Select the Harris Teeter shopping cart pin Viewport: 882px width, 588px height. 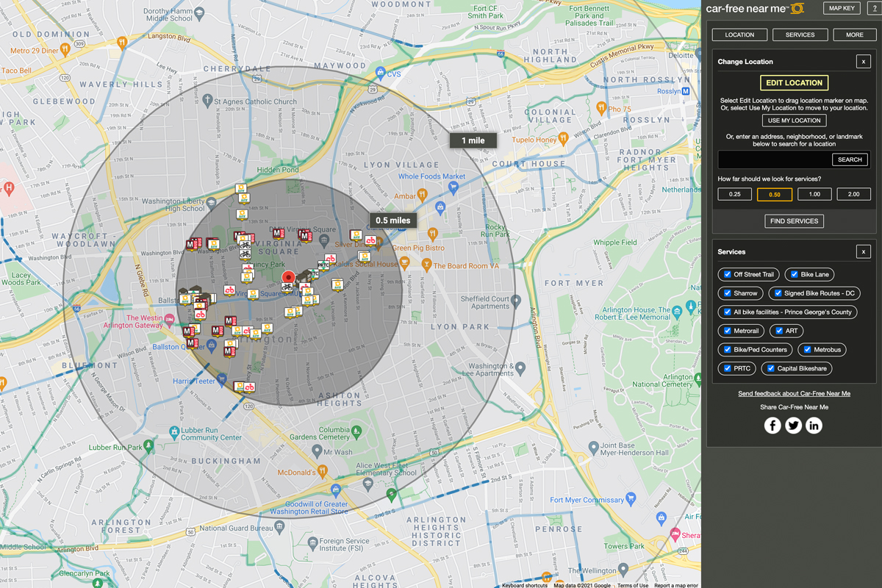(x=222, y=379)
